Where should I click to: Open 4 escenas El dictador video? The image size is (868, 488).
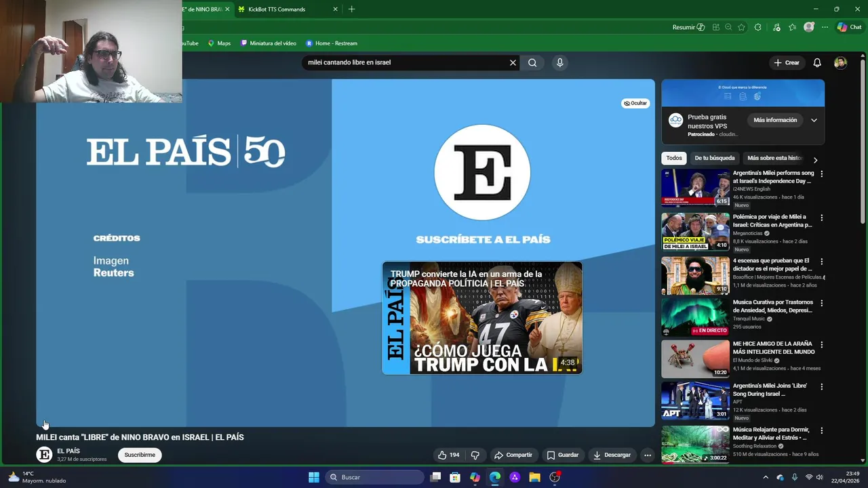[x=696, y=275]
